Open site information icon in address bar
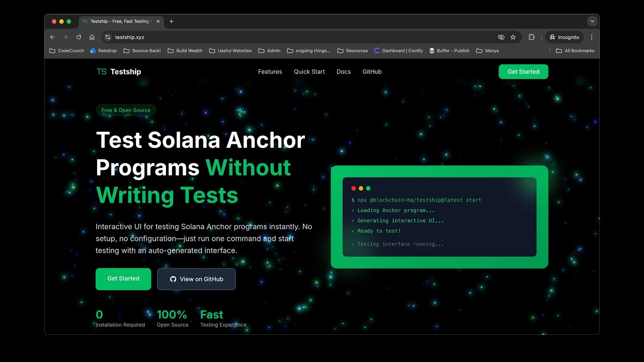 click(108, 37)
